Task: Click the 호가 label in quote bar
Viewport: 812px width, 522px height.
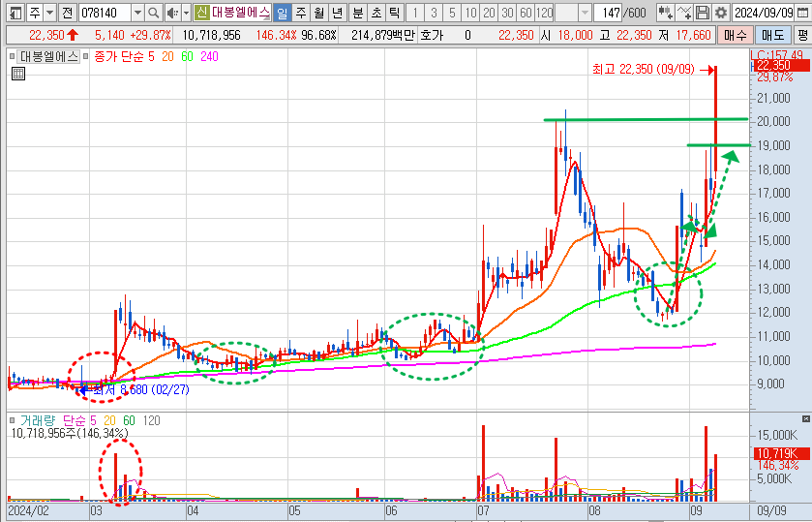Action: 432,35
